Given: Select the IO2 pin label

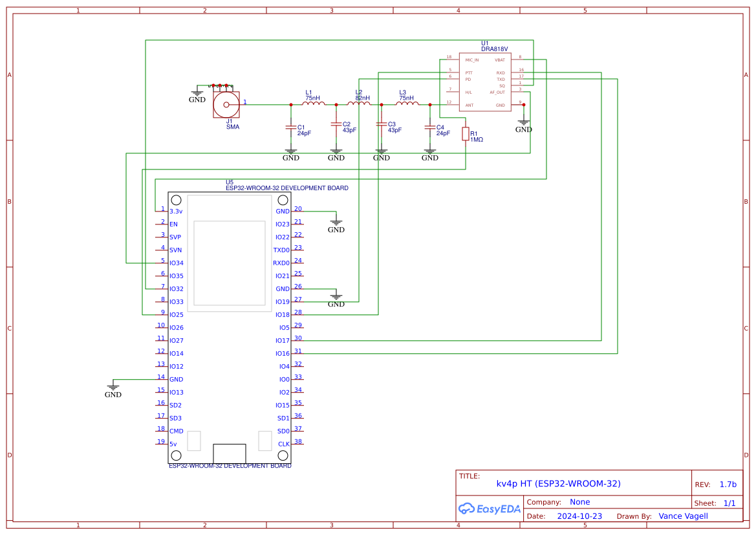Looking at the screenshot, I should point(285,392).
